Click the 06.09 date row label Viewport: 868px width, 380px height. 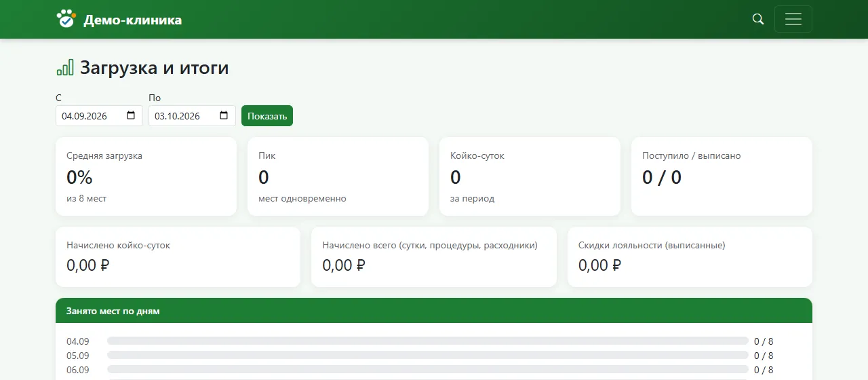click(78, 370)
